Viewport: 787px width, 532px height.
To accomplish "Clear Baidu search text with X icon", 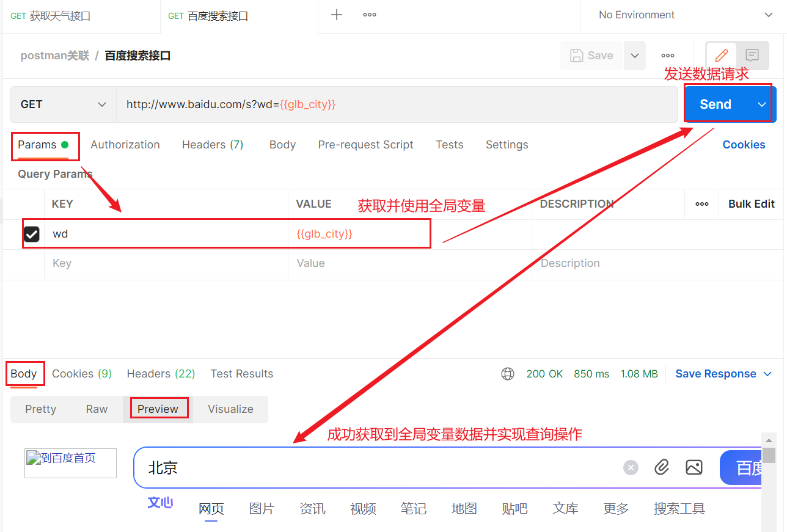I will [631, 468].
